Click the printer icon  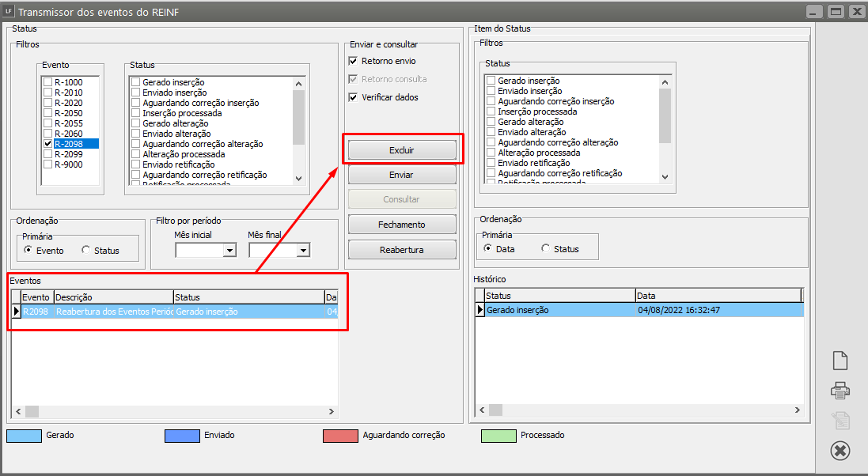coord(840,390)
